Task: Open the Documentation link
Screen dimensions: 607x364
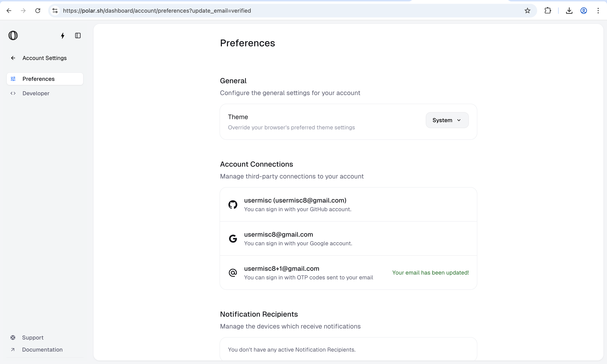Action: pyautogui.click(x=42, y=350)
